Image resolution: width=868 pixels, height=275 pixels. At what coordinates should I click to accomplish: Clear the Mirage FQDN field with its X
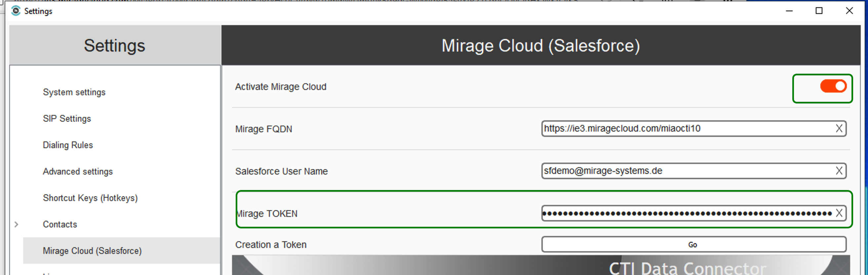[839, 128]
